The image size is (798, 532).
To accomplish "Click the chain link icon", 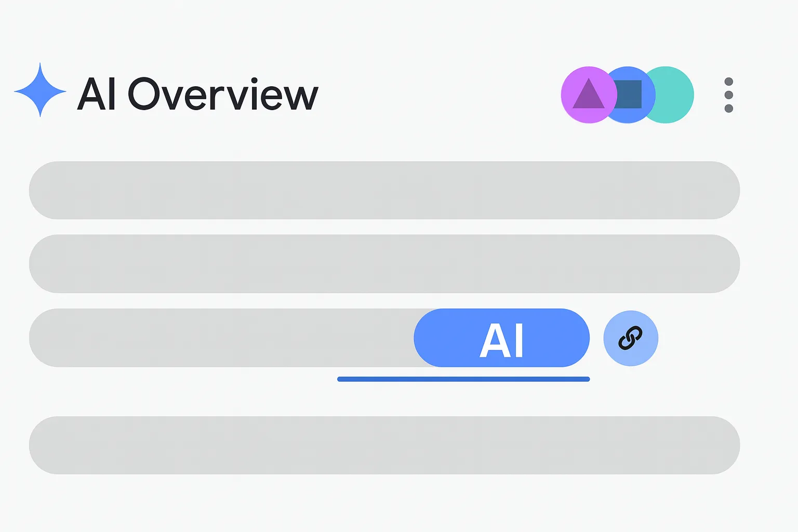I will pos(631,338).
